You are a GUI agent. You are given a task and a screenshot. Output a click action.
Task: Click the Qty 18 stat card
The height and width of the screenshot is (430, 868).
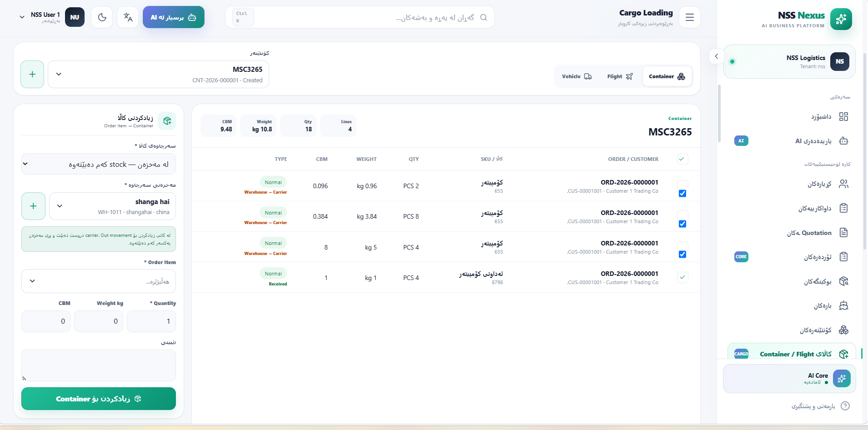tap(298, 126)
